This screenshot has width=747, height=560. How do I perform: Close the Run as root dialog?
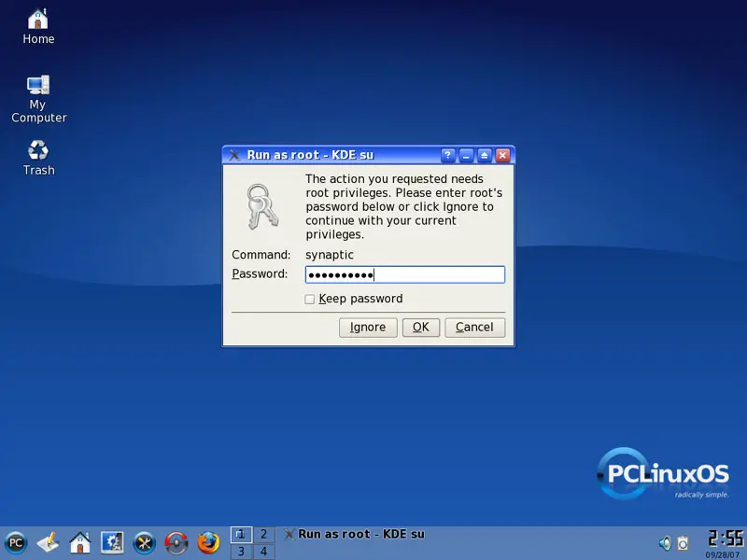coord(502,155)
